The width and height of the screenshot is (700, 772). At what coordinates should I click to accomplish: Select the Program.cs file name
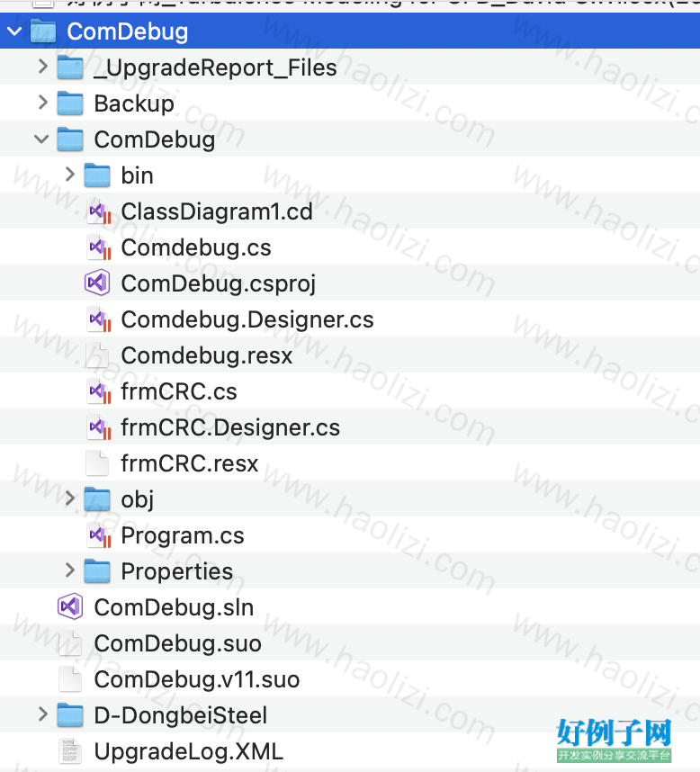[x=183, y=536]
